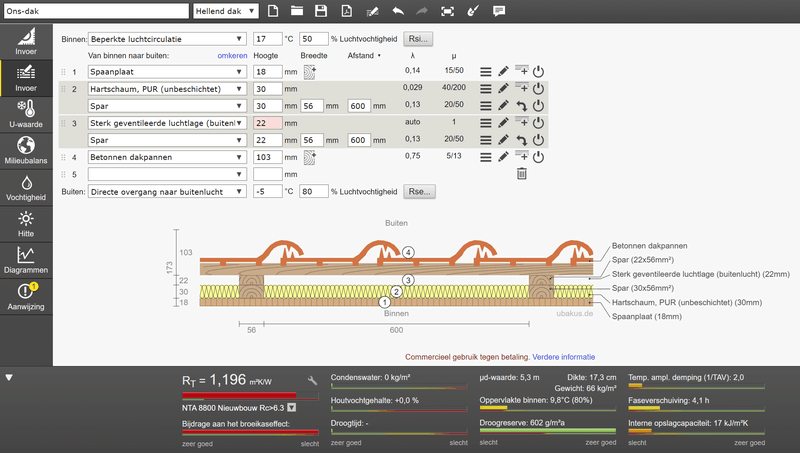Open wrench settings next to RT value
800x453 pixels.
pyautogui.click(x=312, y=381)
